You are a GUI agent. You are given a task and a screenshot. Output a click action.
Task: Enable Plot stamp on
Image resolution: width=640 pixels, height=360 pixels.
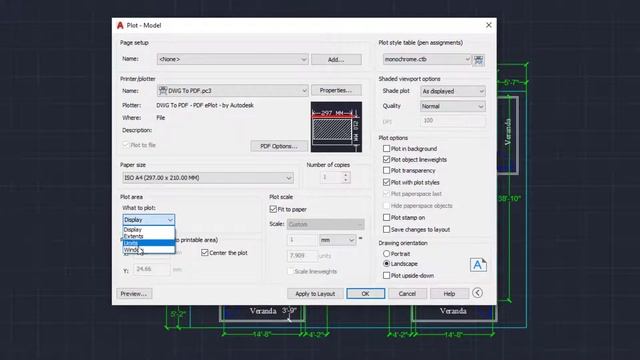tap(386, 218)
